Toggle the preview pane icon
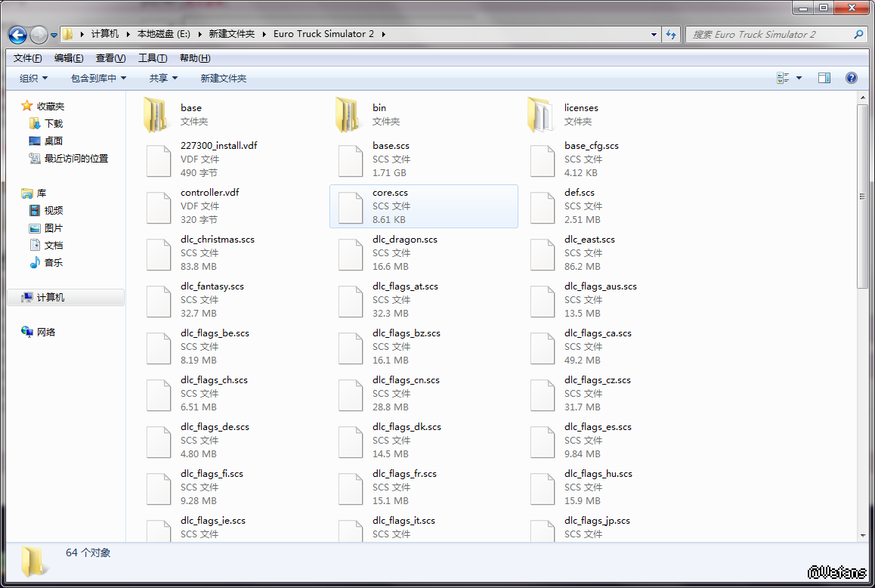Viewport: 875px width, 588px height. (x=824, y=78)
